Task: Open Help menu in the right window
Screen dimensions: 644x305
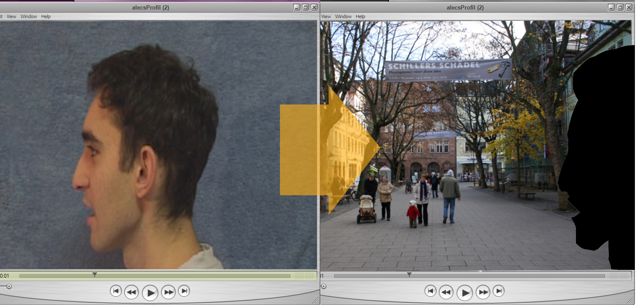Action: pyautogui.click(x=361, y=16)
